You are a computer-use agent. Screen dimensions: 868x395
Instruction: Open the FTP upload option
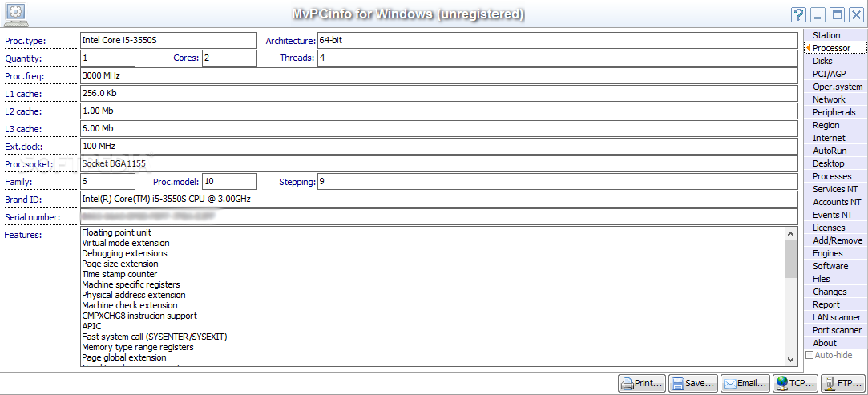click(x=843, y=383)
